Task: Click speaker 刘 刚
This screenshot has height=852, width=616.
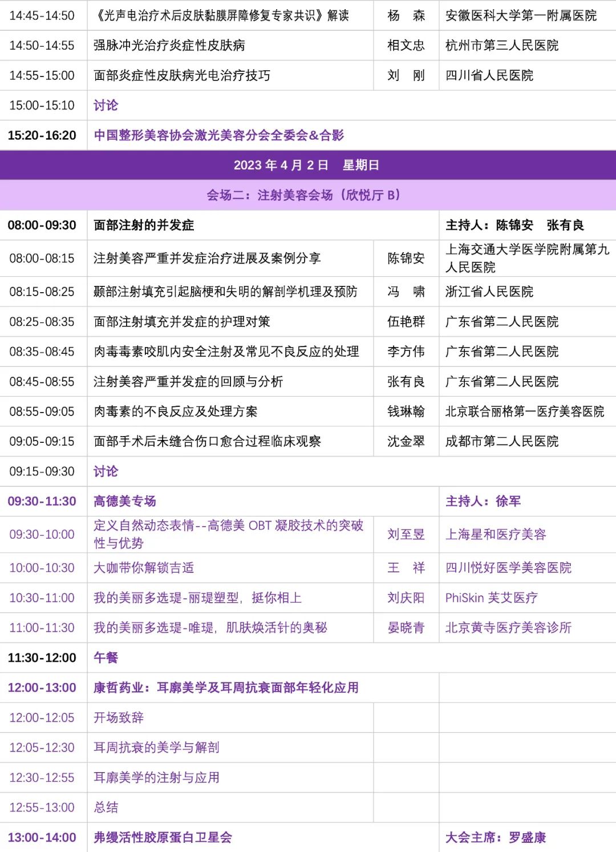Action: pos(406,75)
